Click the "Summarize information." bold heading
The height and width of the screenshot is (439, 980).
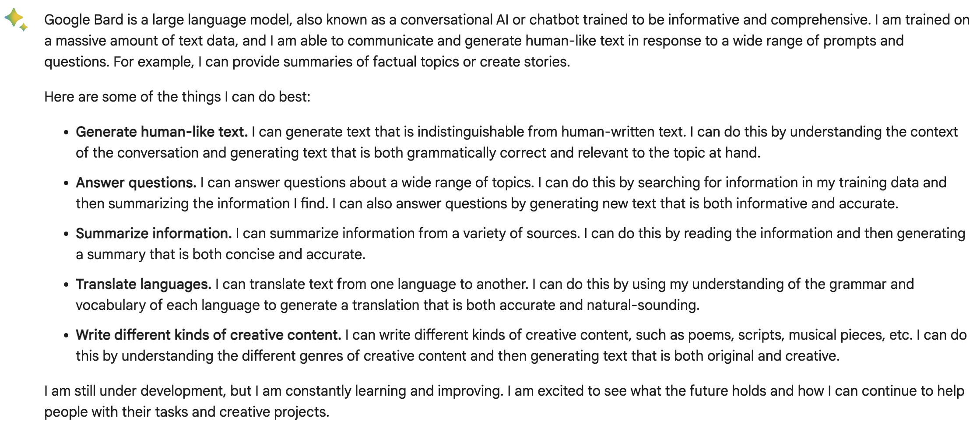click(154, 234)
